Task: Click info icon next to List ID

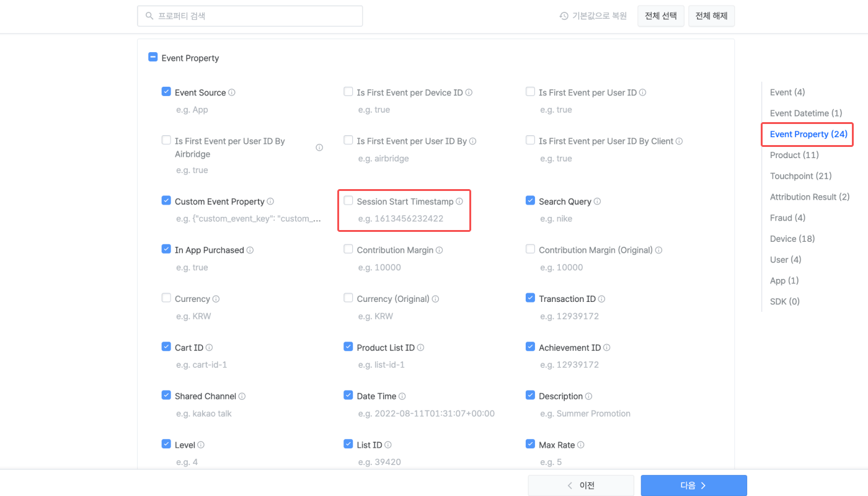Action: (x=388, y=445)
